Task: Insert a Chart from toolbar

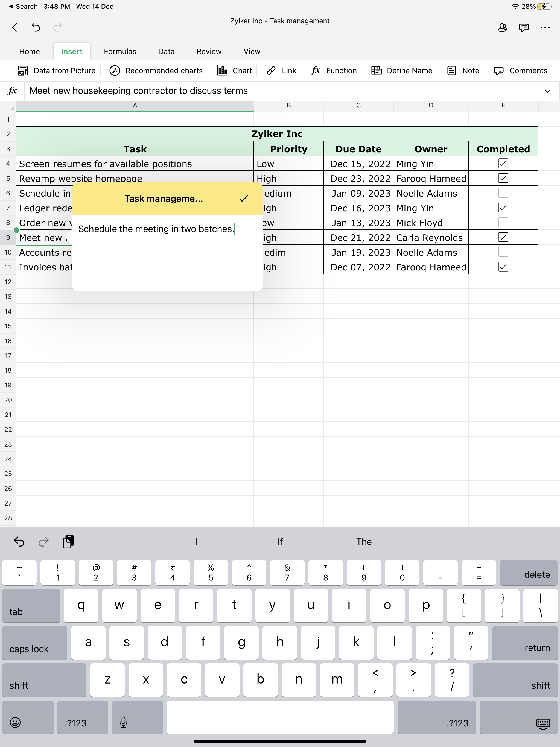Action: pyautogui.click(x=234, y=71)
